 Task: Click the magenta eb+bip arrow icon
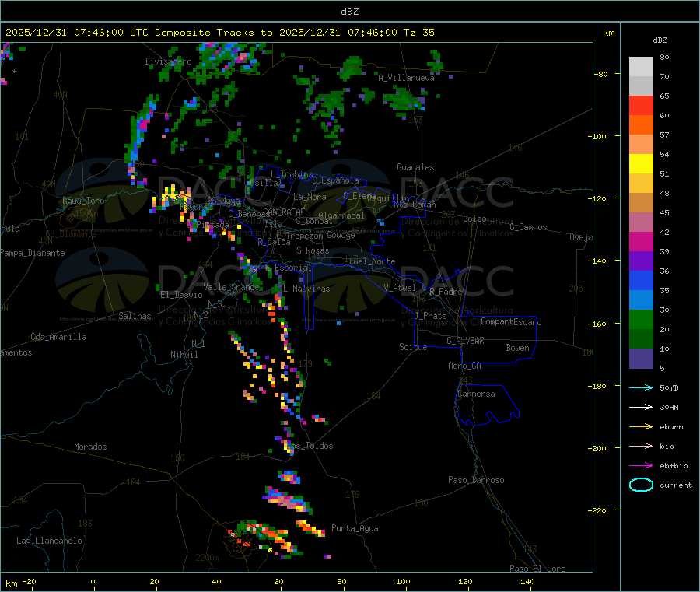641,466
